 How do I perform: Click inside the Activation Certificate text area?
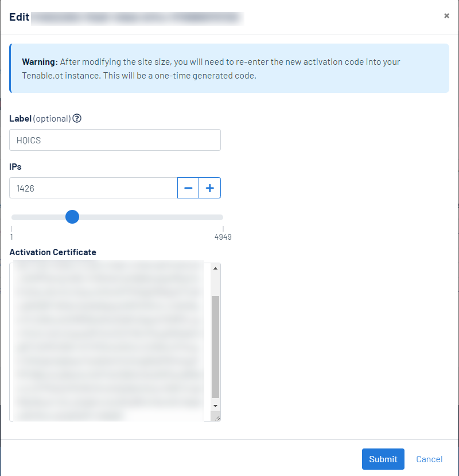click(x=109, y=341)
